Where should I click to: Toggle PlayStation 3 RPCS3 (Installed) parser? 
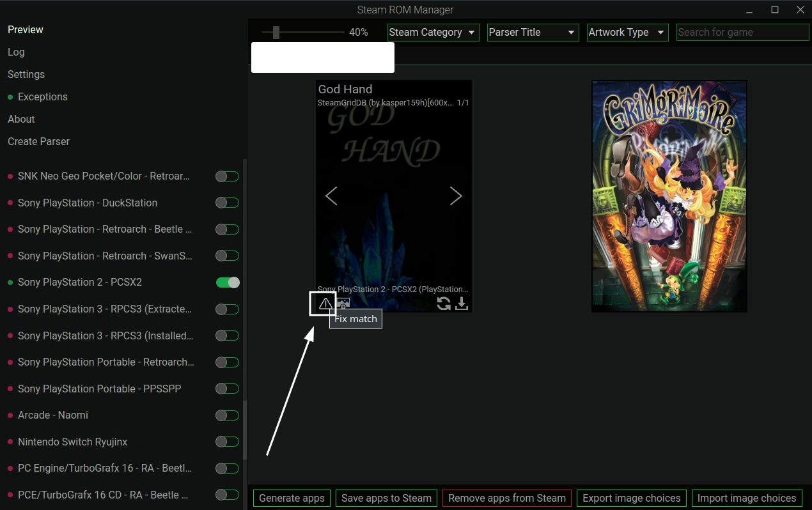click(x=227, y=336)
